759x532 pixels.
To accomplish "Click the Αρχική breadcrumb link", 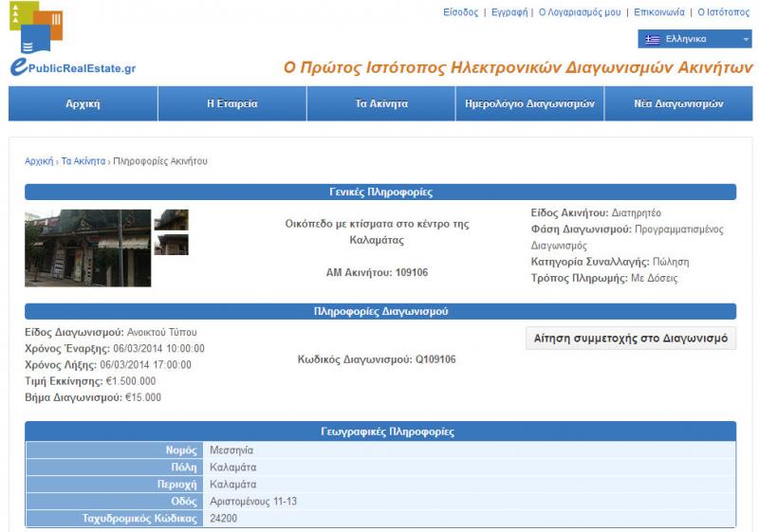I will [x=39, y=161].
